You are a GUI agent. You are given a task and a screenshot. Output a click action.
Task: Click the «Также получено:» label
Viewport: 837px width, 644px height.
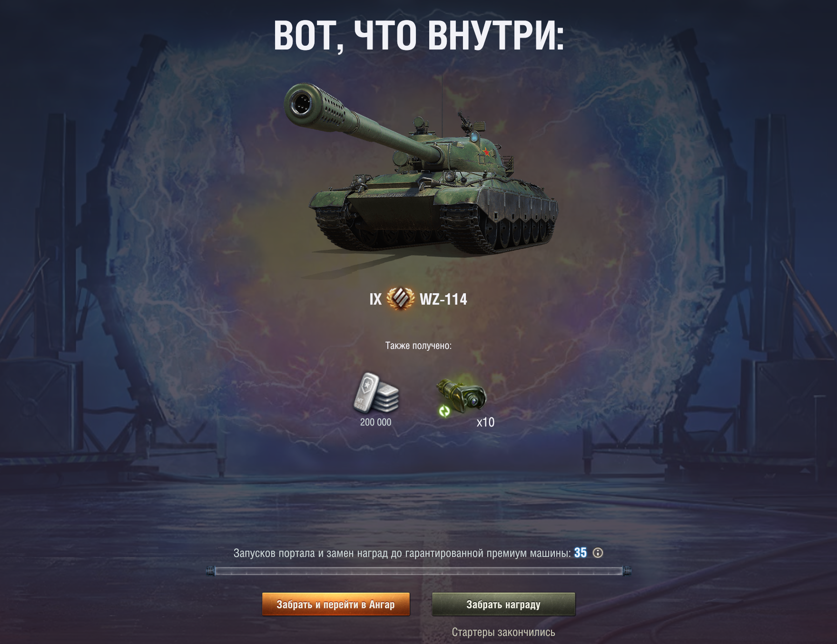pos(418,346)
